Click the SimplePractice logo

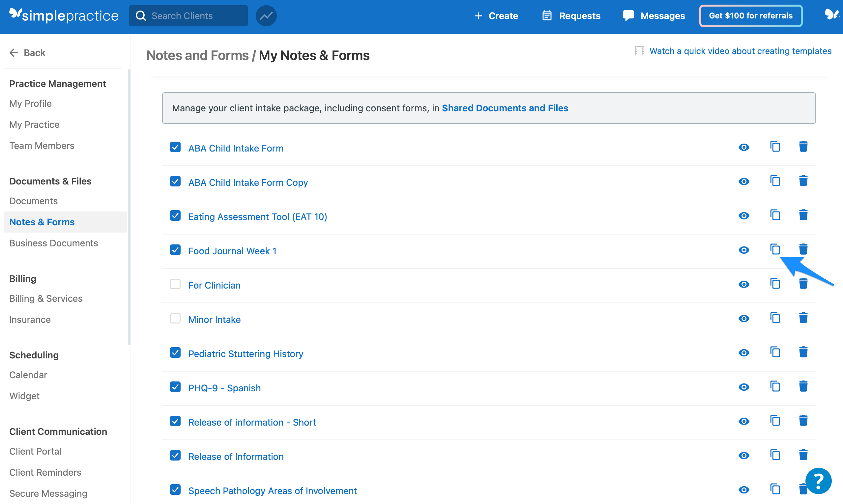point(64,15)
